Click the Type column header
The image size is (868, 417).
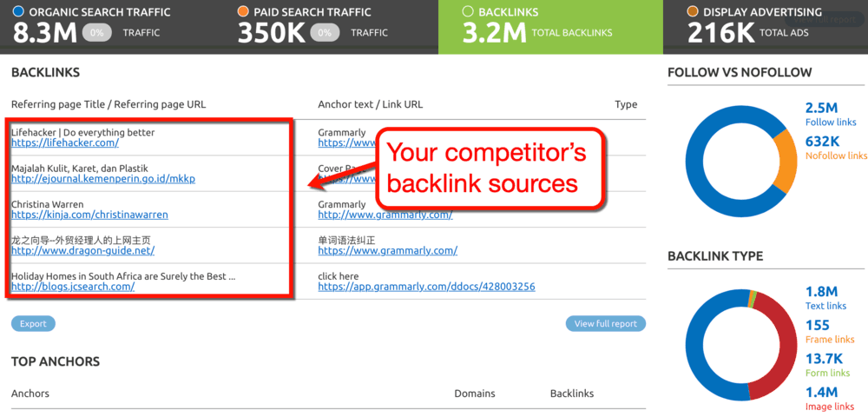[626, 104]
